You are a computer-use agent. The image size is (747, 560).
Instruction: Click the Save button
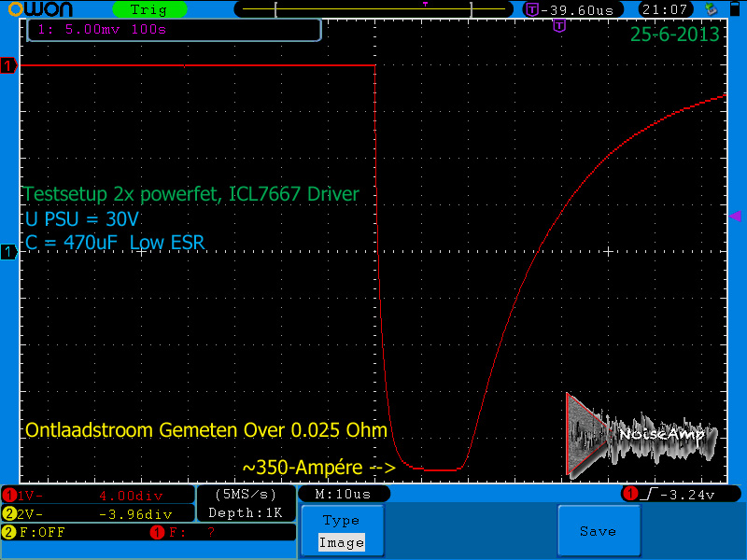click(599, 531)
